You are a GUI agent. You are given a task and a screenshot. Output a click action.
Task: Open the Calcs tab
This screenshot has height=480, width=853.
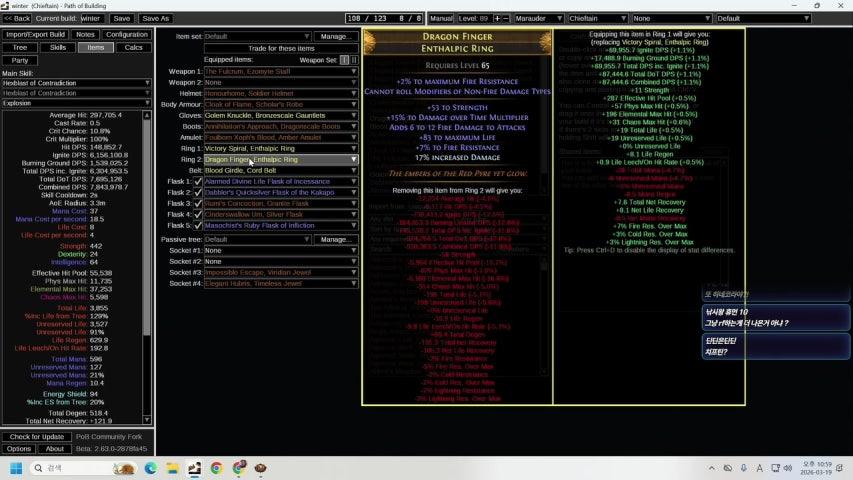click(132, 47)
